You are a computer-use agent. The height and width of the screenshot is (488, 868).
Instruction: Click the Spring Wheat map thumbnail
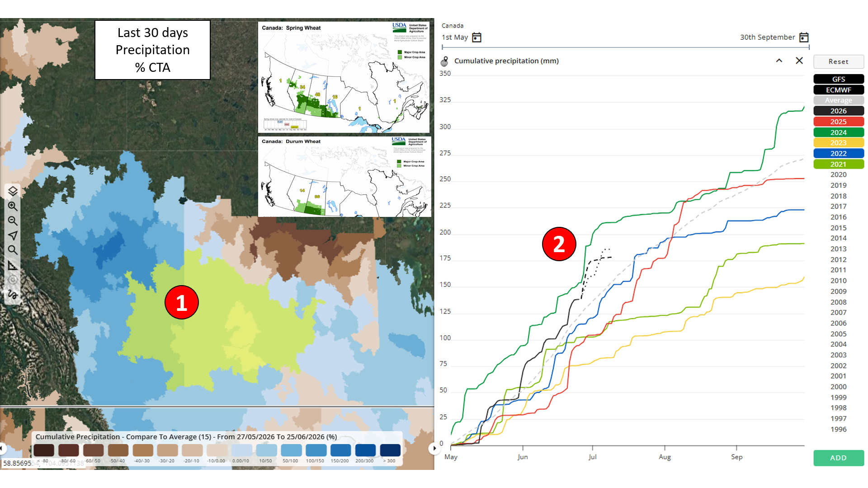click(x=344, y=77)
